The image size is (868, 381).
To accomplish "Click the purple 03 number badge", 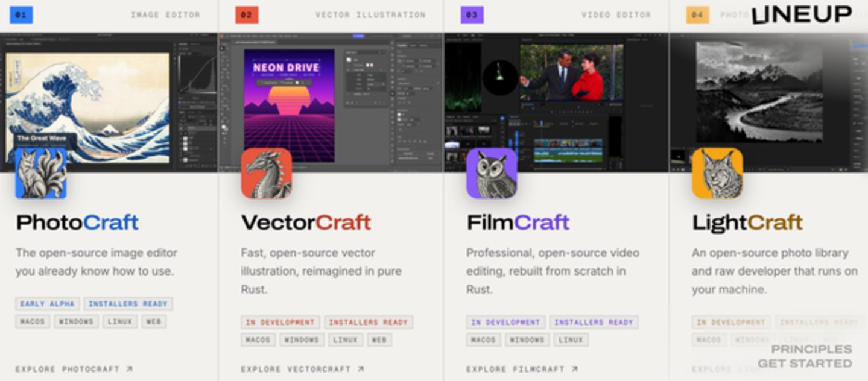I will click(472, 15).
